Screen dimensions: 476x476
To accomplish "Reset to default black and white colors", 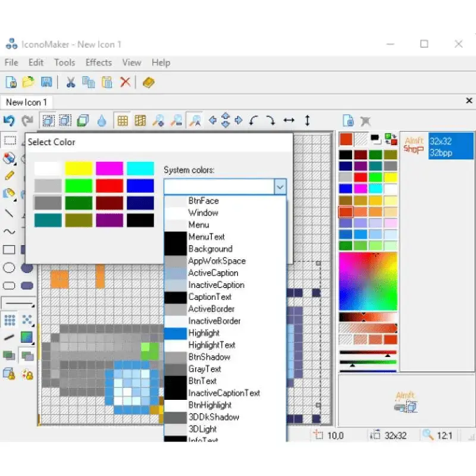I will pyautogui.click(x=375, y=140).
